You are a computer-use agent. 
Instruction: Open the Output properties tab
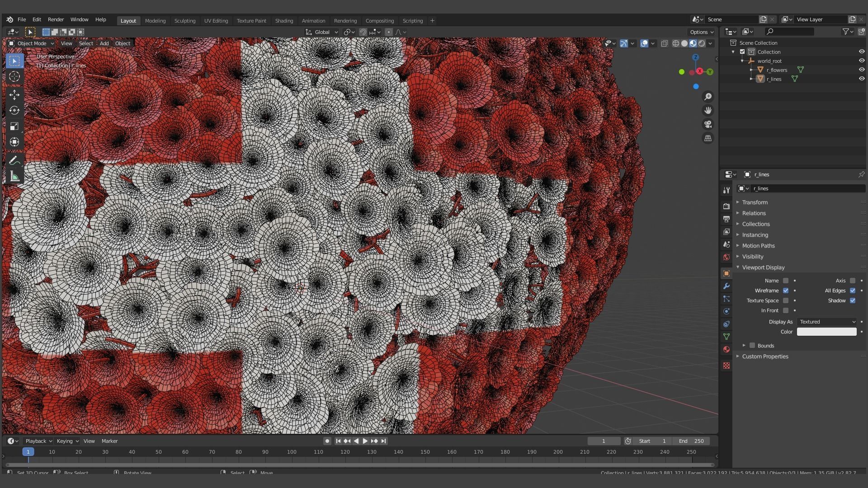pyautogui.click(x=726, y=219)
